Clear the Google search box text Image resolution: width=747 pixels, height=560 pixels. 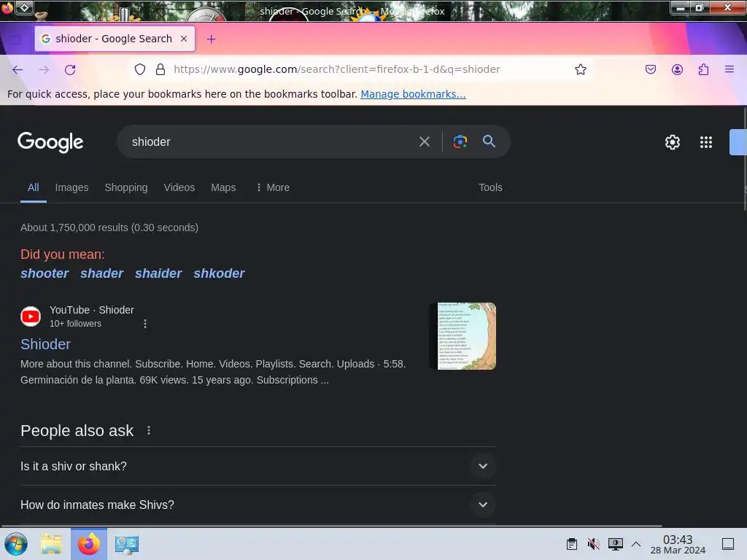424,141
